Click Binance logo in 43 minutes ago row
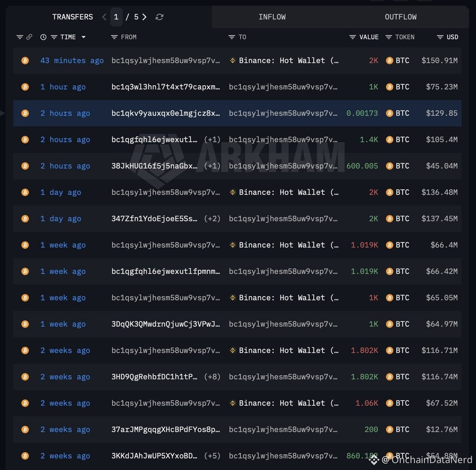Screen dimensions: 476x470 pos(233,61)
